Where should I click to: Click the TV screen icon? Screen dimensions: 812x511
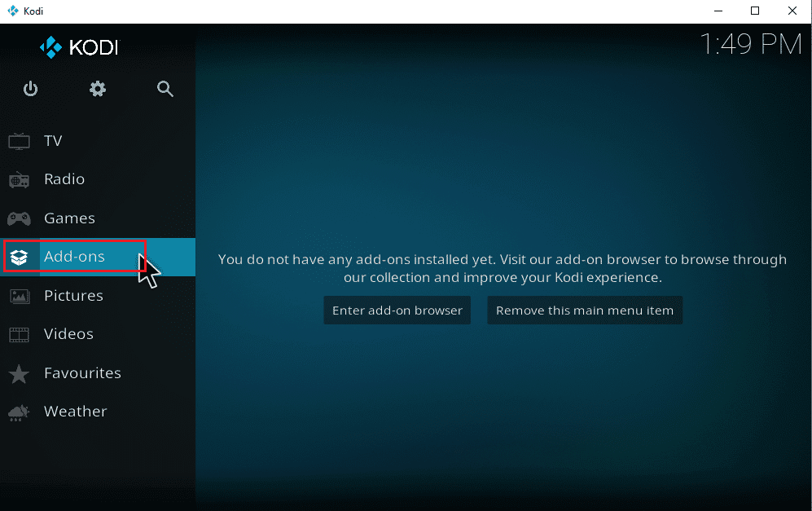tap(20, 141)
